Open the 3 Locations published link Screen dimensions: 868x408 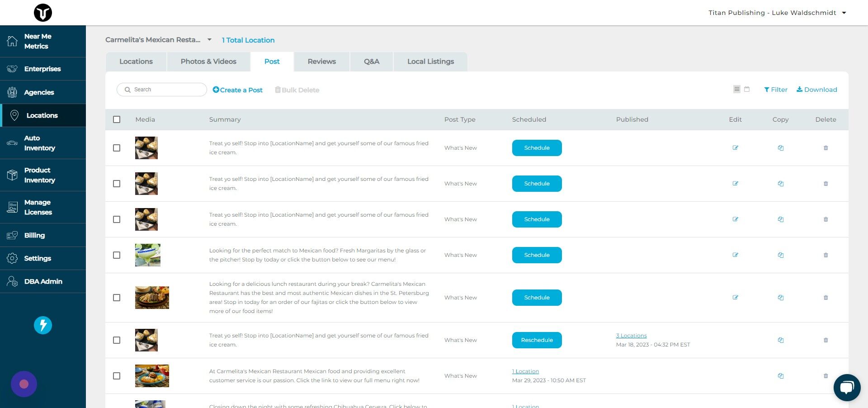(x=631, y=336)
